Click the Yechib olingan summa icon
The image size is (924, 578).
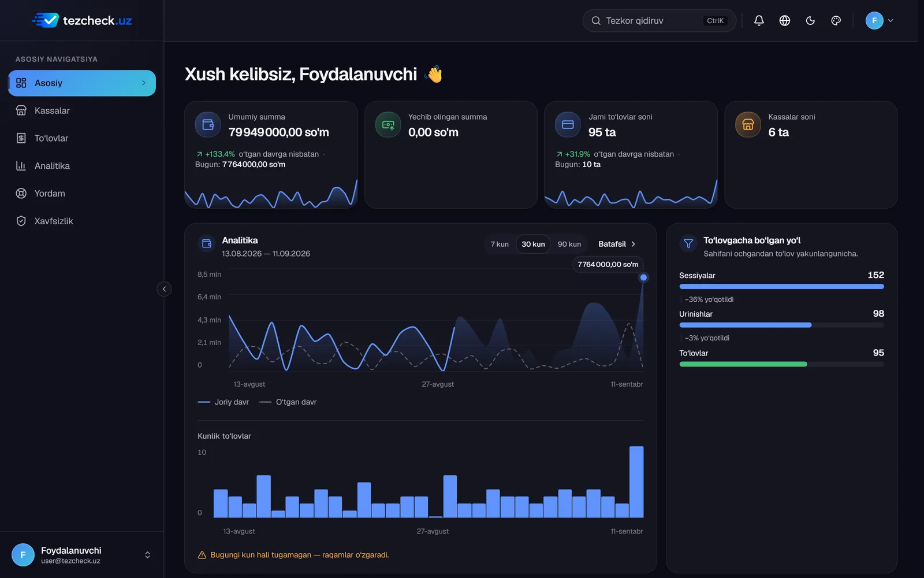[x=388, y=124]
